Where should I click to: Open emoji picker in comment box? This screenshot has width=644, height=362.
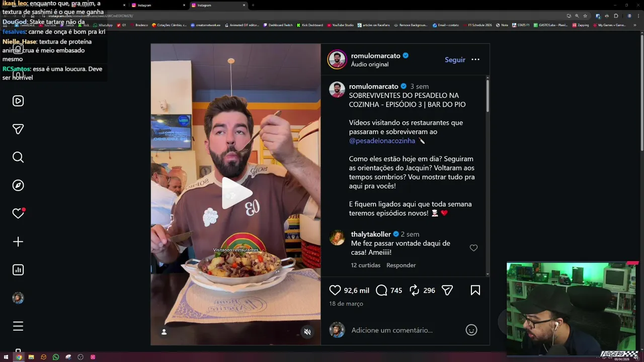pyautogui.click(x=471, y=330)
